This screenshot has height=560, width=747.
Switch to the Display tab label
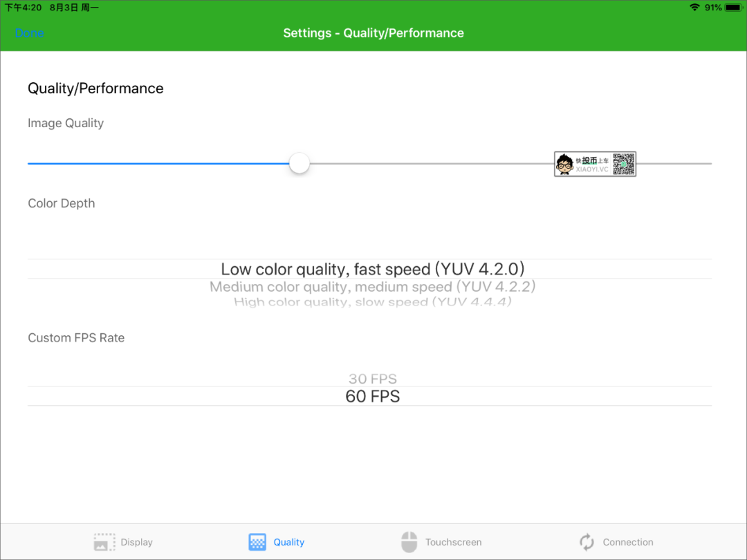point(137,542)
